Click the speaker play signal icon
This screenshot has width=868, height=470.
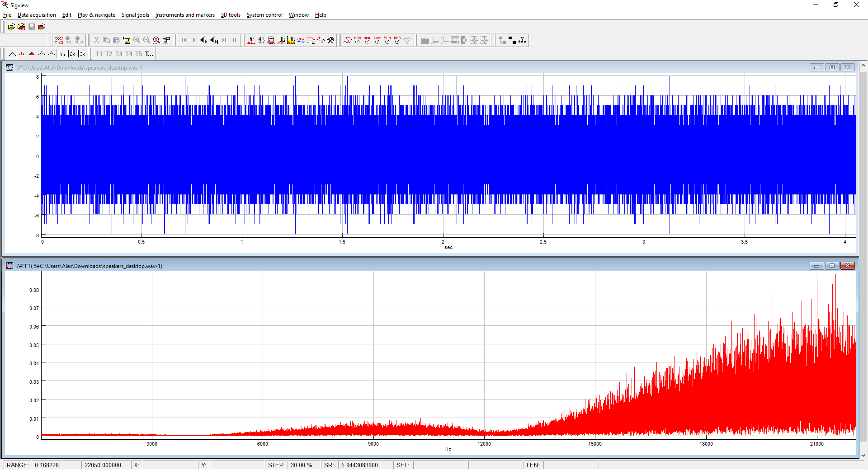click(x=204, y=40)
